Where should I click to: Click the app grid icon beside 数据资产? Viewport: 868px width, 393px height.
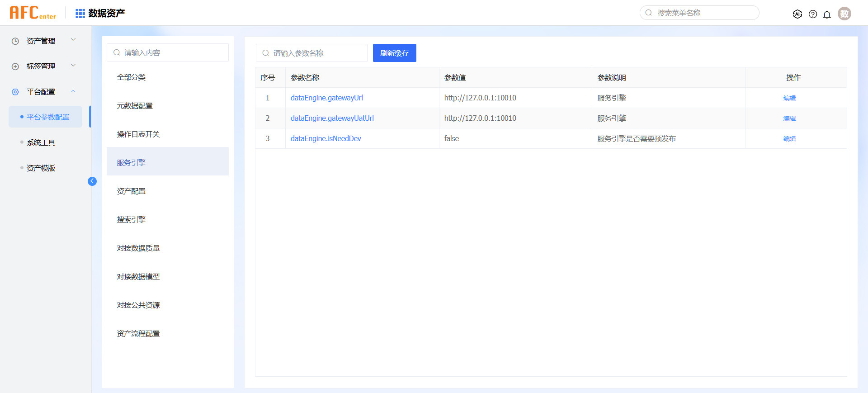click(x=80, y=14)
